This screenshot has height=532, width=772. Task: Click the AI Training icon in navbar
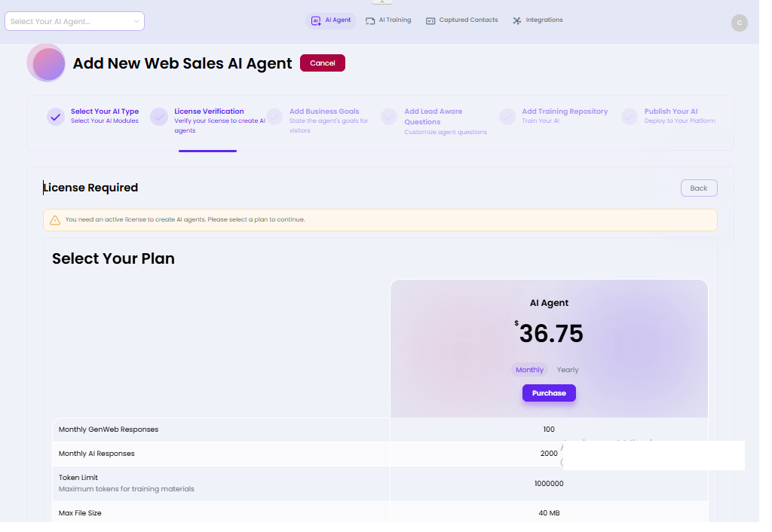(370, 21)
